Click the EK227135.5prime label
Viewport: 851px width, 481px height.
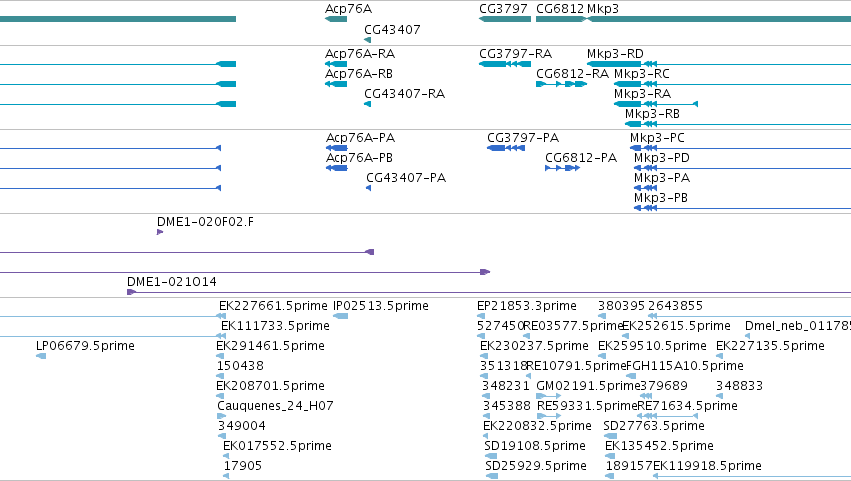(x=770, y=346)
